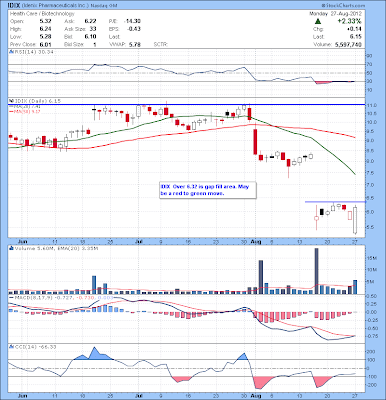
Task: Click the RSI(14) legend icon
Action: pyautogui.click(x=10, y=52)
